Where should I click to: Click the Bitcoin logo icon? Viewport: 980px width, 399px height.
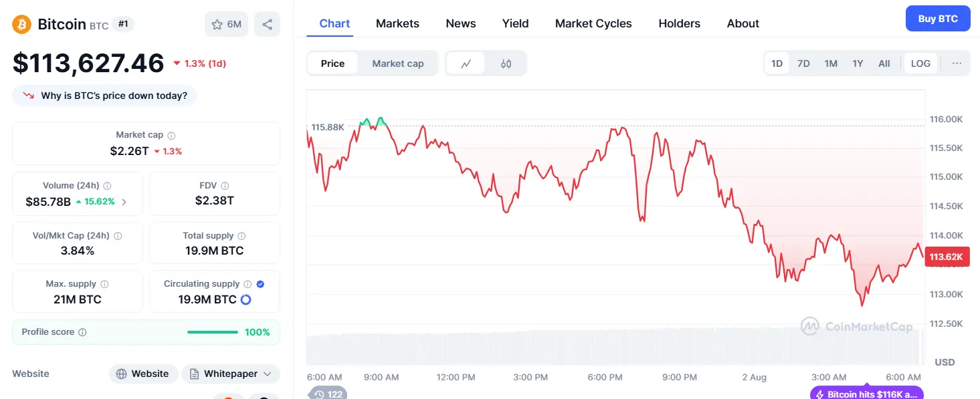point(21,23)
